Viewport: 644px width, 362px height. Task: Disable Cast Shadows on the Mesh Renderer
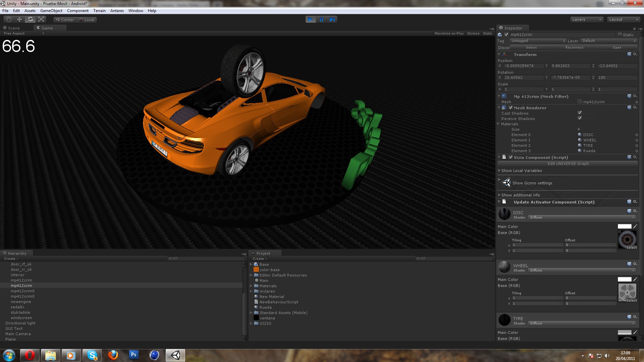click(579, 113)
